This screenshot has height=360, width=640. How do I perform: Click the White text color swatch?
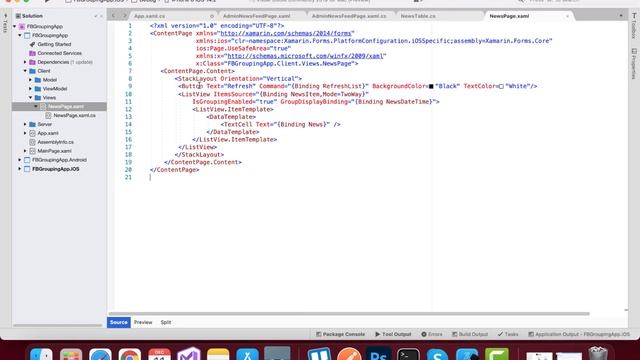click(x=501, y=87)
